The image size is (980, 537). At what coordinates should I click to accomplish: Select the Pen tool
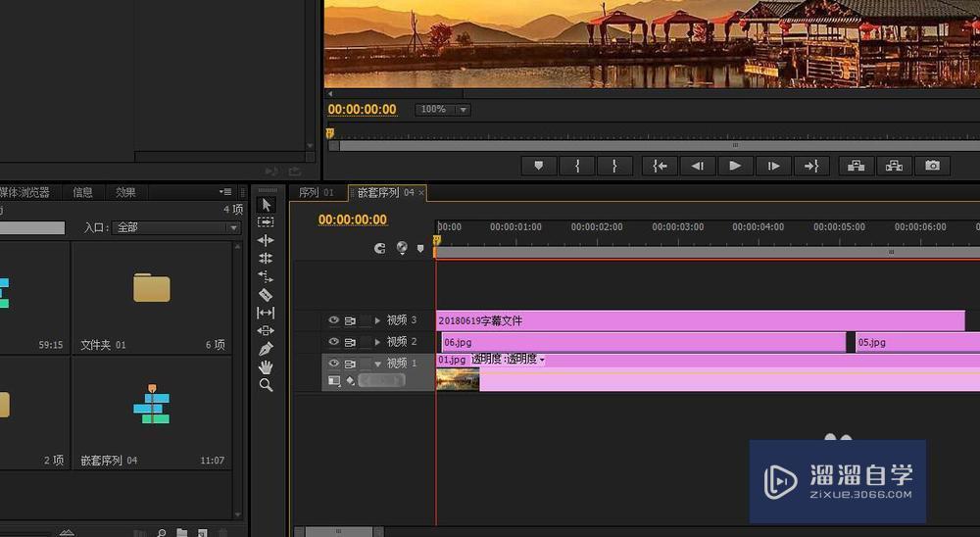tap(266, 349)
